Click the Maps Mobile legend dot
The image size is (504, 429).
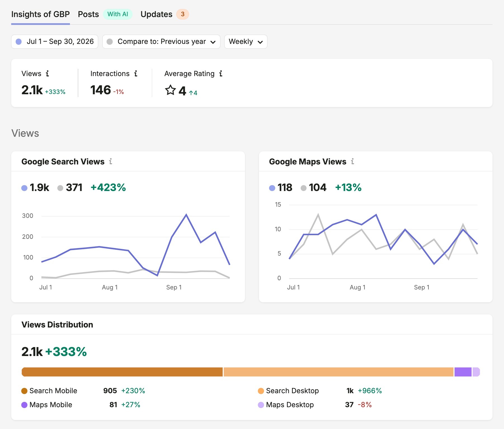(x=24, y=405)
